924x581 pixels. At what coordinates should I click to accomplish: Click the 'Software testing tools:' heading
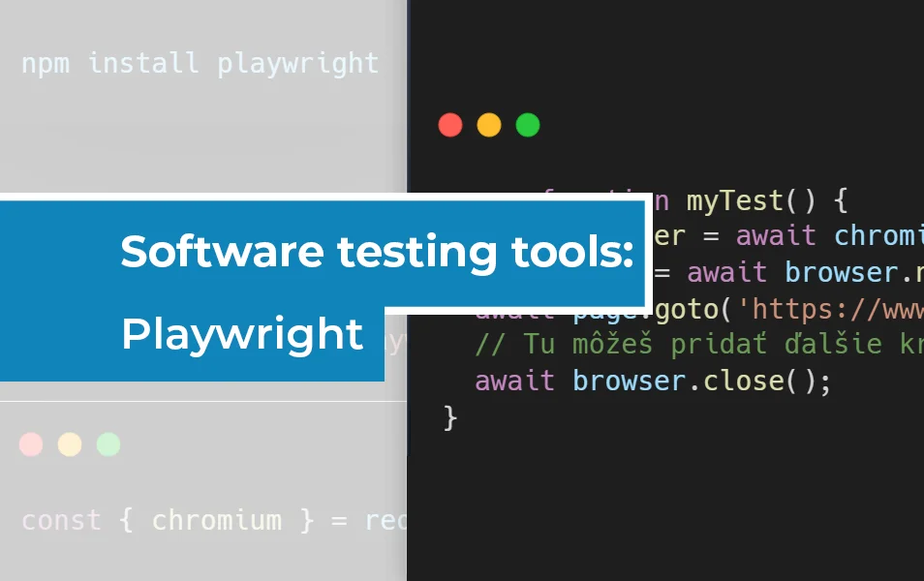click(376, 252)
